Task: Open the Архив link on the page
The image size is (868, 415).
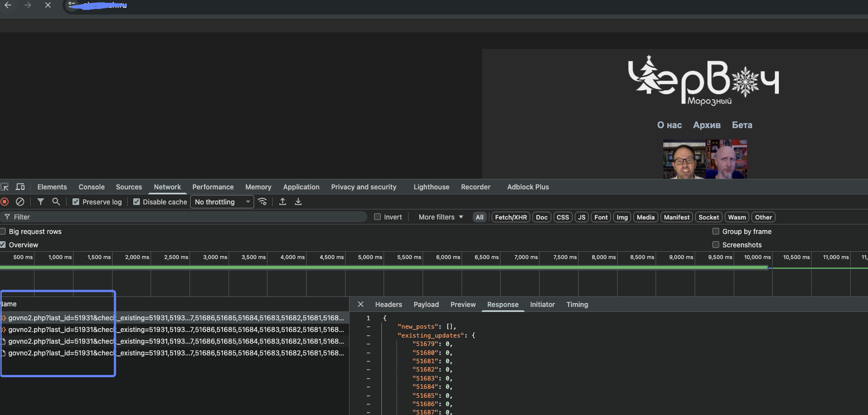Action: (706, 125)
